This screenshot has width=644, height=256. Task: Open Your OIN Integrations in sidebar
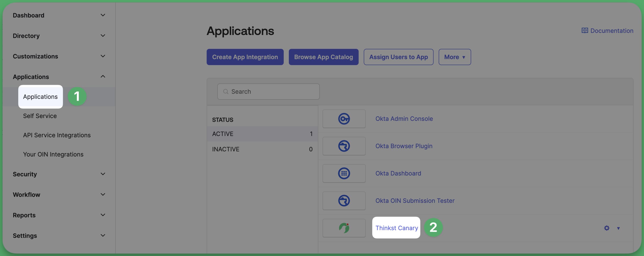pyautogui.click(x=53, y=155)
